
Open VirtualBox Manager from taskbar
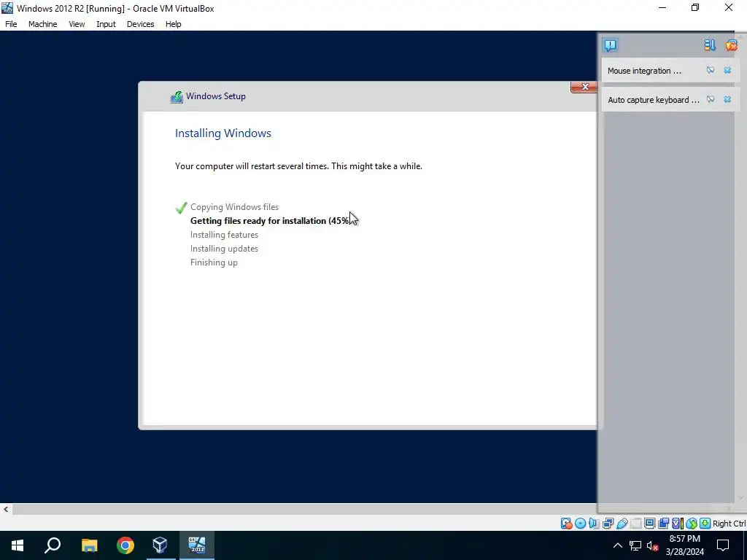(x=160, y=545)
